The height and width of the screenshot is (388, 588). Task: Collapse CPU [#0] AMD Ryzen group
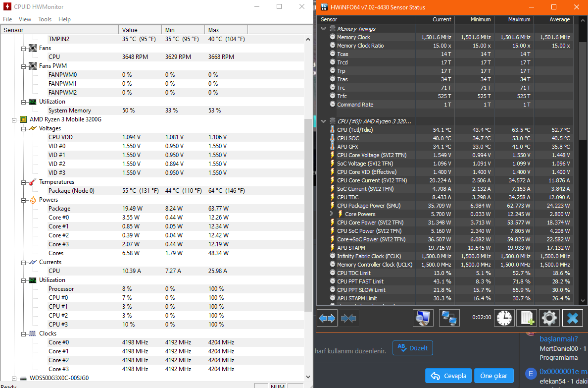[323, 121]
